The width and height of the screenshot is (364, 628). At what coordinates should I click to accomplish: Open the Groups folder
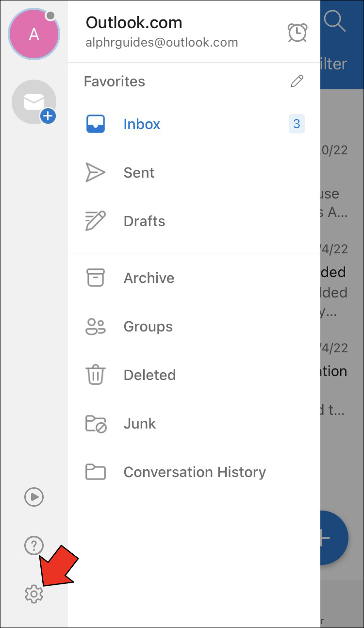148,327
